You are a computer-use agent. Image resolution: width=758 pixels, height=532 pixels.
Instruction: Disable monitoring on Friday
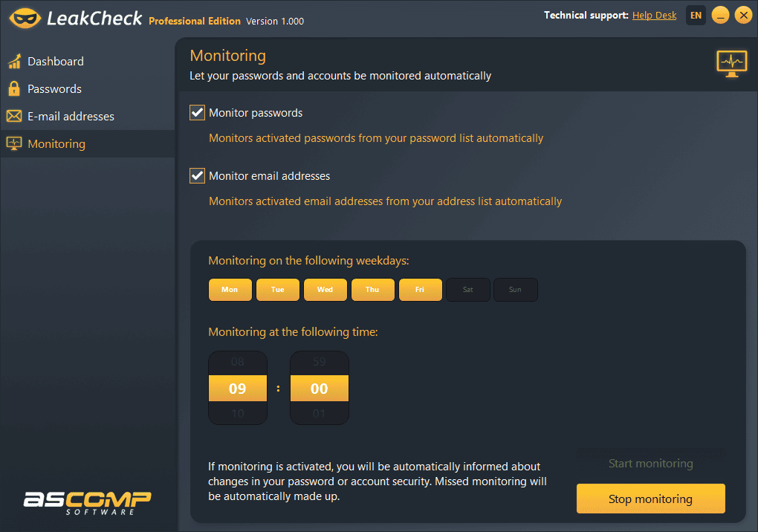pyautogui.click(x=420, y=290)
